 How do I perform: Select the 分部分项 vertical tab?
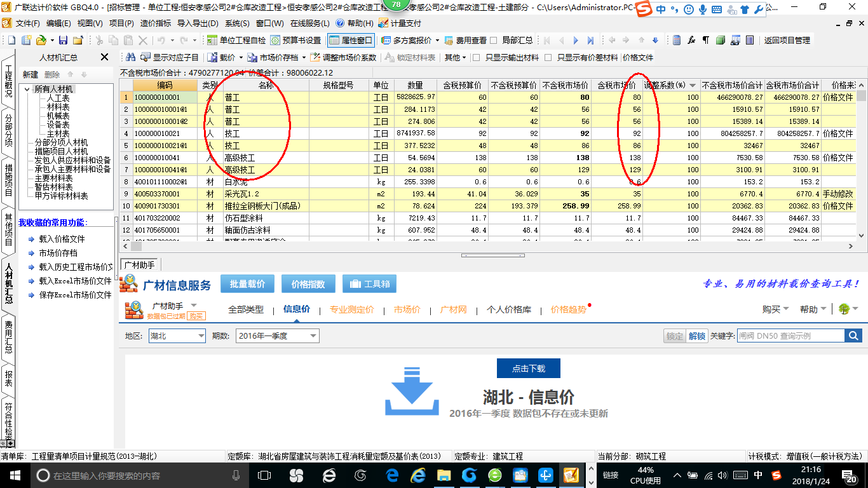[x=9, y=132]
